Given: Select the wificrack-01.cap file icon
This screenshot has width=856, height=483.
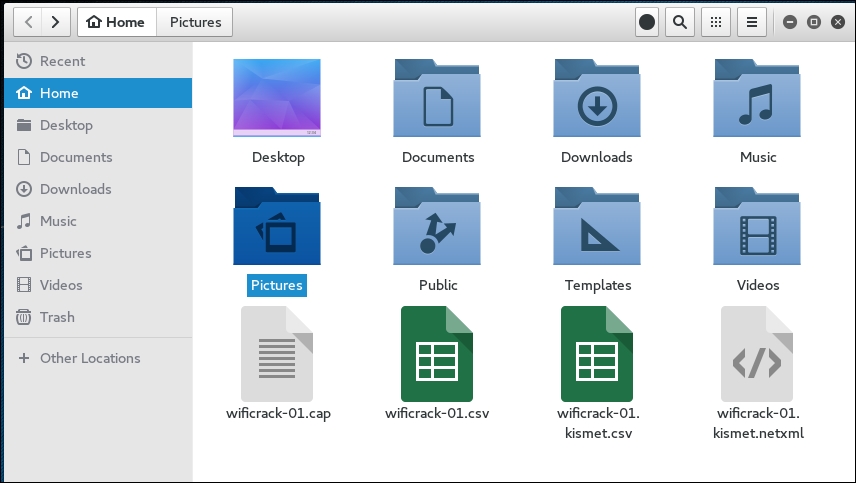Looking at the screenshot, I should click(277, 354).
